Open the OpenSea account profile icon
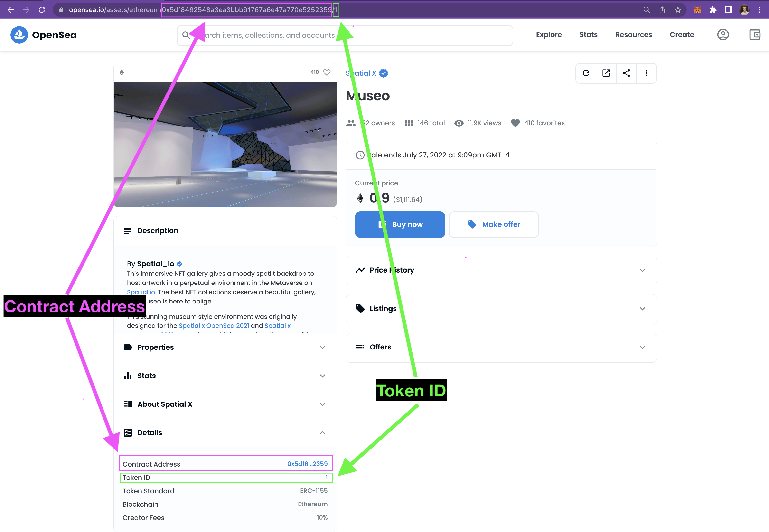769x532 pixels. click(x=723, y=35)
